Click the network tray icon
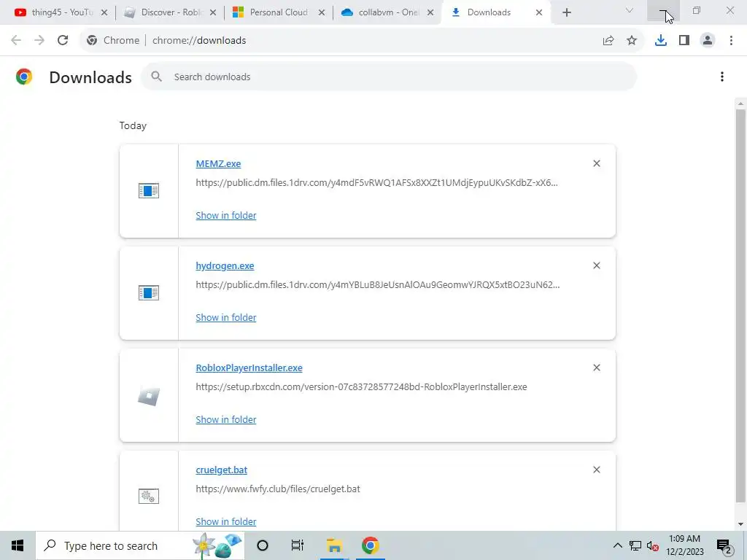This screenshot has width=747, height=560. [635, 545]
